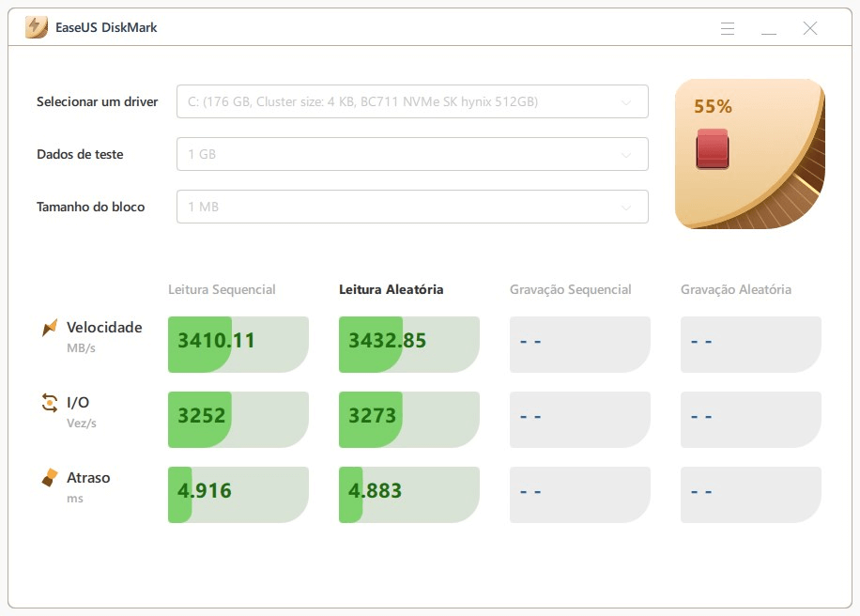Click the 3410.11 sequential read speed bar
The image size is (860, 616).
[238, 345]
